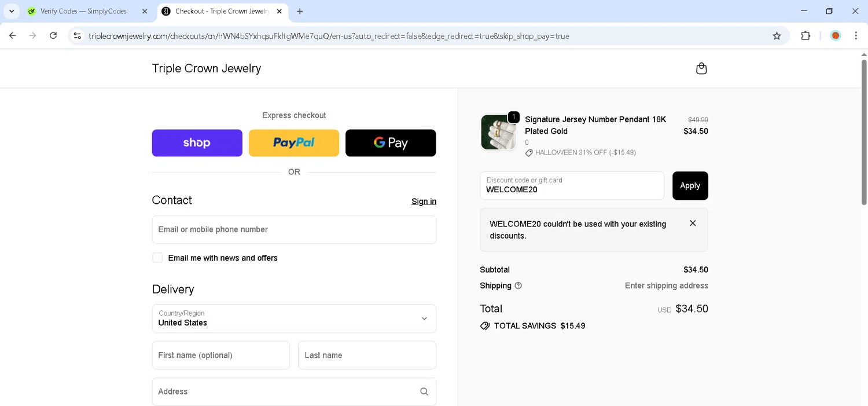
Task: Open the tab search dropdown arrow
Action: point(12,11)
